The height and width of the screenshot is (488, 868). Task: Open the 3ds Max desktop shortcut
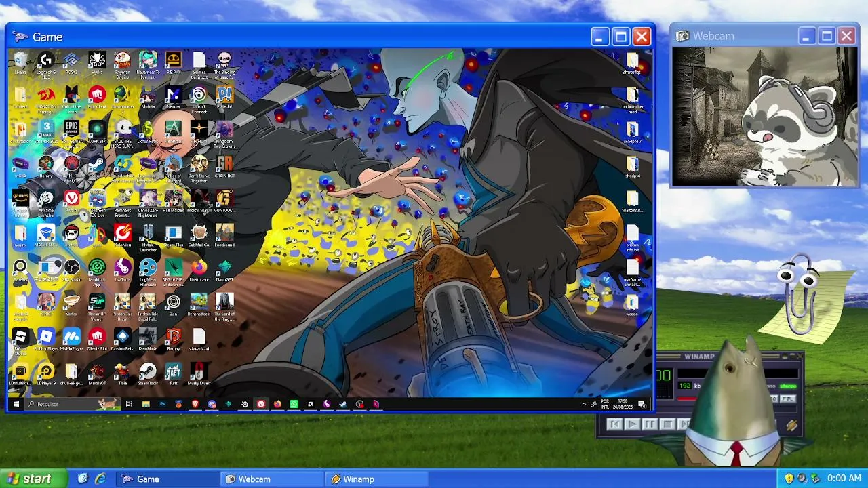pos(45,133)
